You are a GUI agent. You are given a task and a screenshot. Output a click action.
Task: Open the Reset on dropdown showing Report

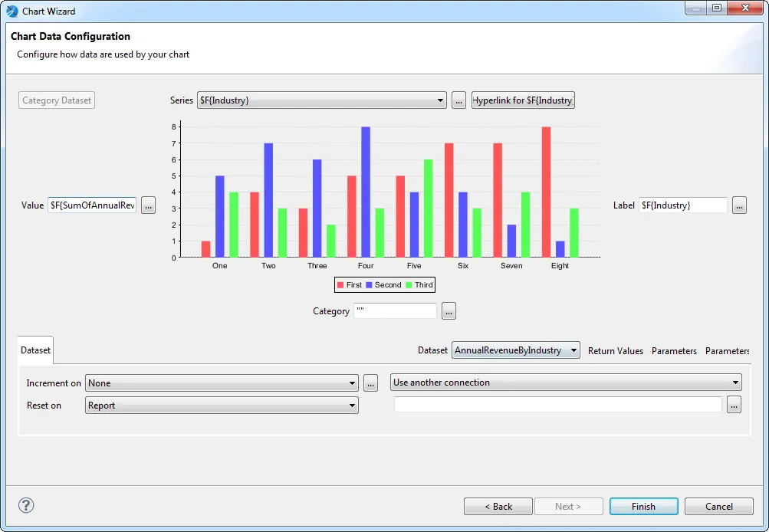coord(352,406)
